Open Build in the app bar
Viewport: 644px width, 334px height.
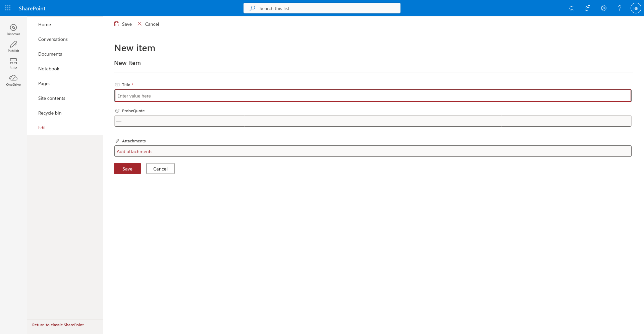tap(13, 64)
